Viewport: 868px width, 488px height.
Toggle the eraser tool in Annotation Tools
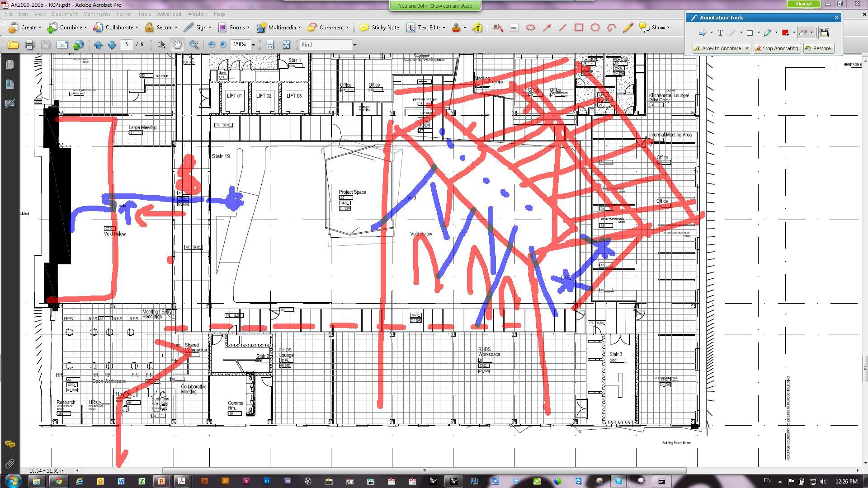[802, 33]
